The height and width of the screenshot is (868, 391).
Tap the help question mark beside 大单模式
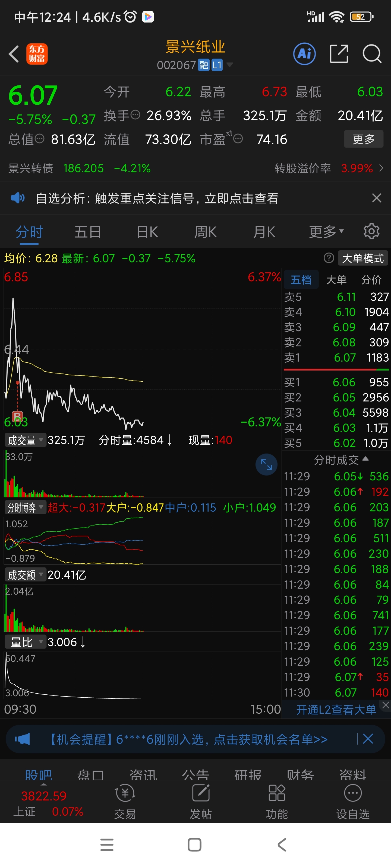point(329,258)
